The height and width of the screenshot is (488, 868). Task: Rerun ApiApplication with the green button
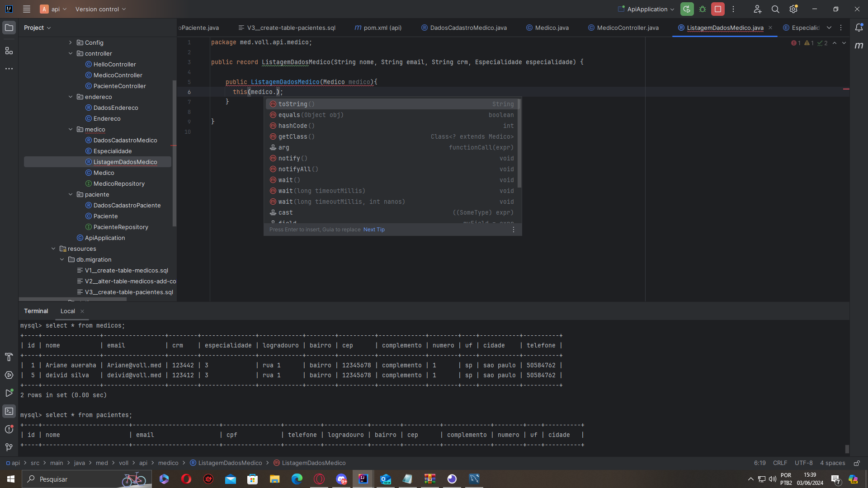(x=687, y=9)
